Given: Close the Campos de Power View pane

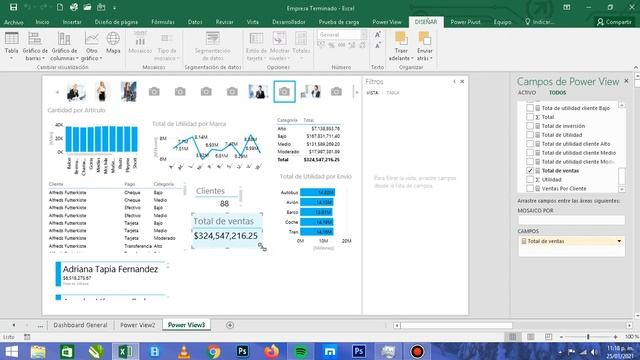Looking at the screenshot, I should 626,81.
